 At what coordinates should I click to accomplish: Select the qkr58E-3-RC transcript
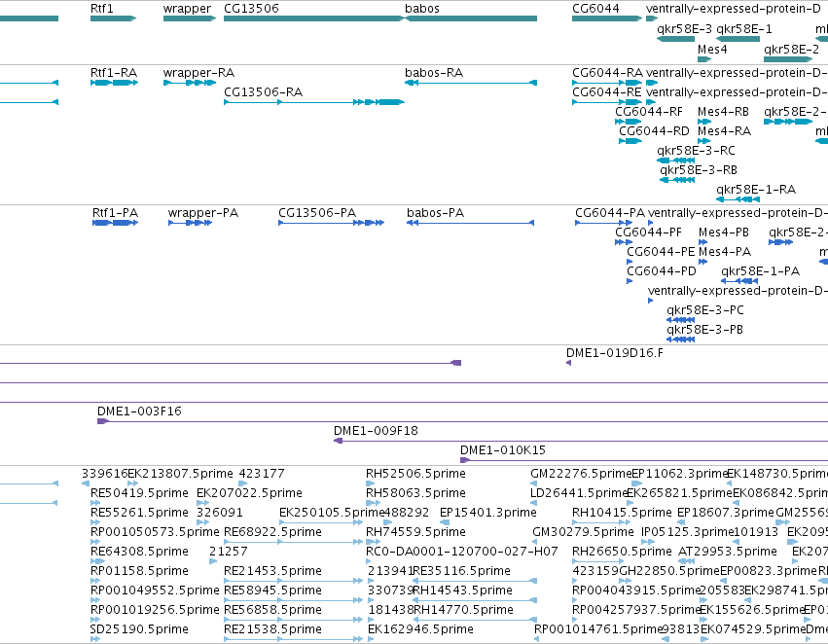pyautogui.click(x=675, y=161)
